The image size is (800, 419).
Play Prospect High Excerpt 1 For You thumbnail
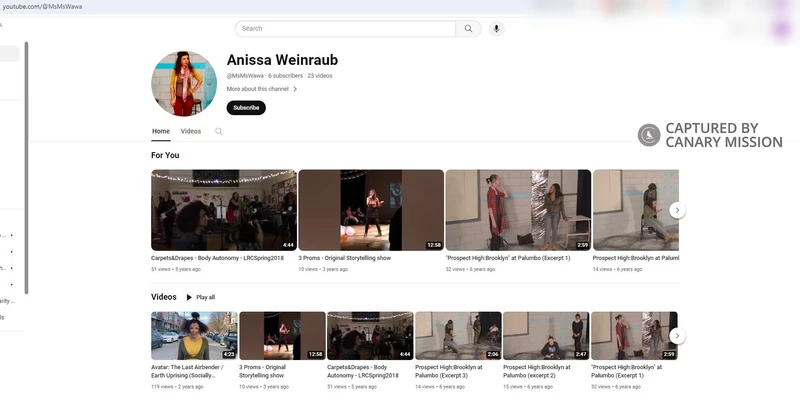click(518, 210)
